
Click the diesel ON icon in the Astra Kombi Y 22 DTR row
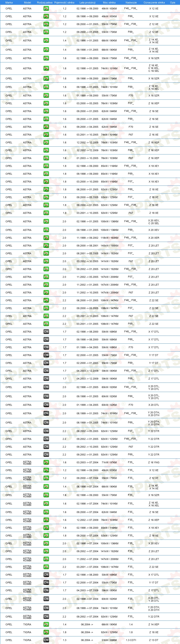[46, 617]
